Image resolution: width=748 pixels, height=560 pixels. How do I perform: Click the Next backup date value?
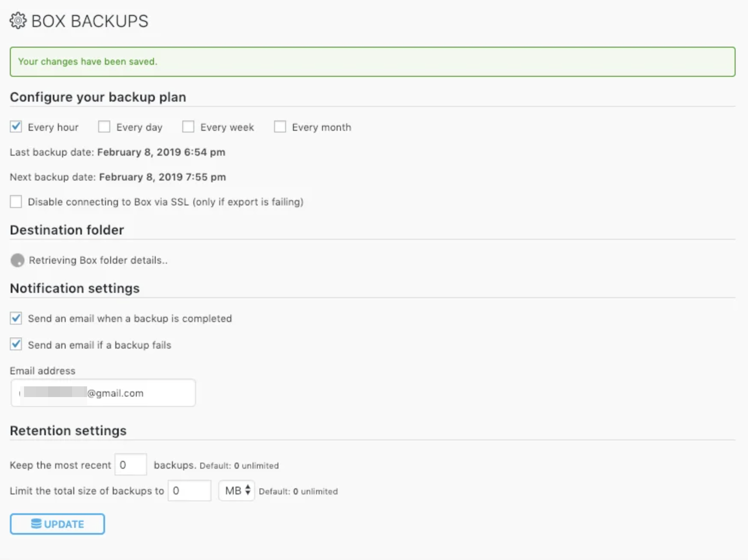162,177
